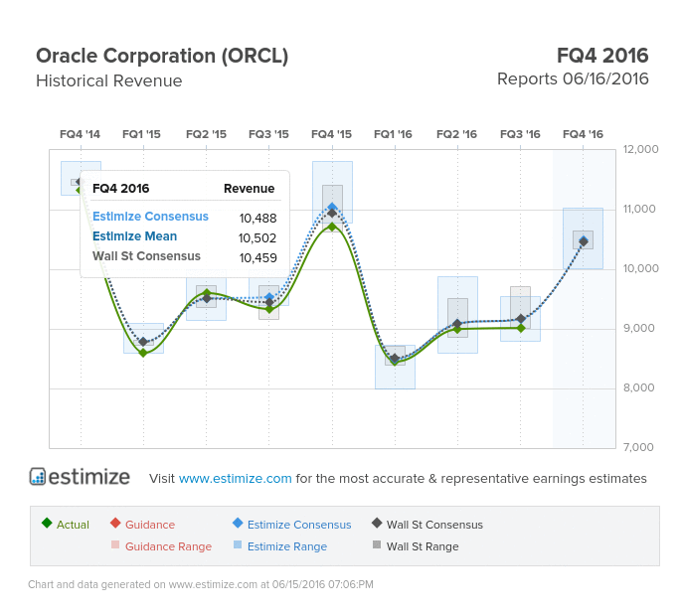Click the FQ3 '15 axis label
The height and width of the screenshot is (616, 681).
point(268,134)
